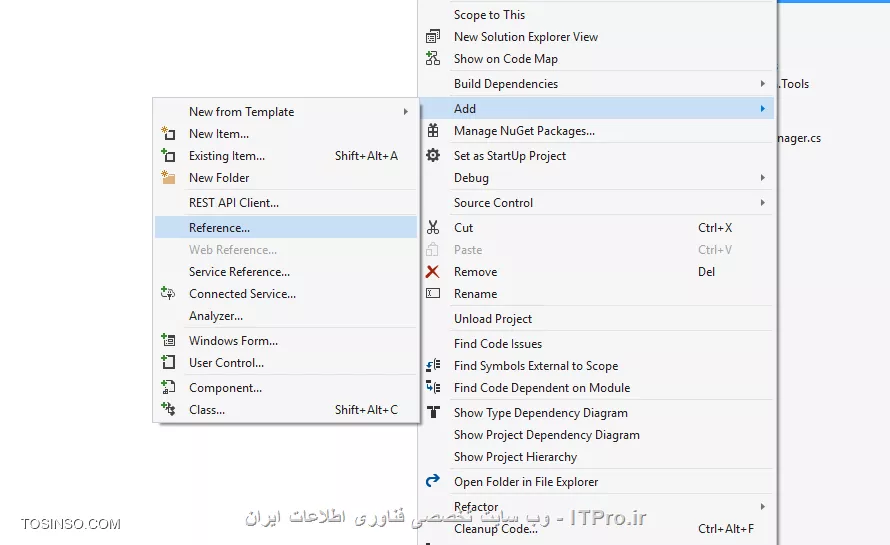
Task: Choose Service Reference... menu entry
Action: pos(239,272)
